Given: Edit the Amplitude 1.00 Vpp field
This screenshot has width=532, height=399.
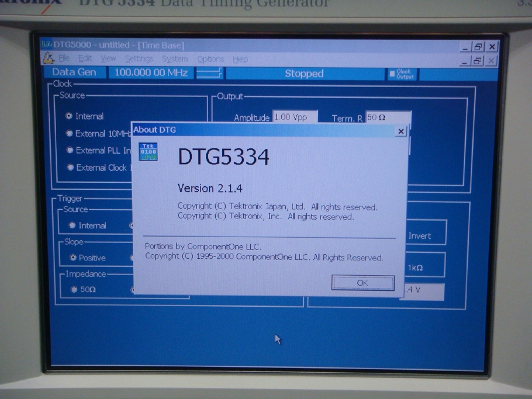Looking at the screenshot, I should tap(295, 117).
